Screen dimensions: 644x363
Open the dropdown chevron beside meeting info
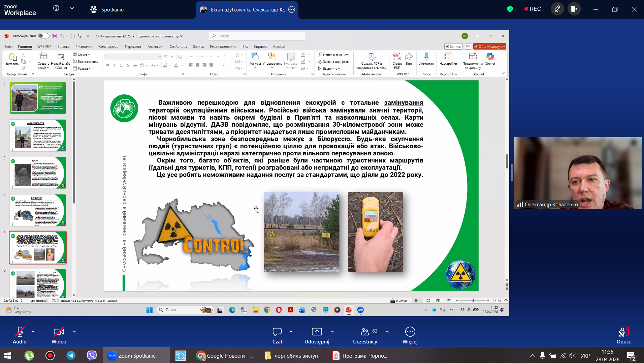pyautogui.click(x=72, y=8)
